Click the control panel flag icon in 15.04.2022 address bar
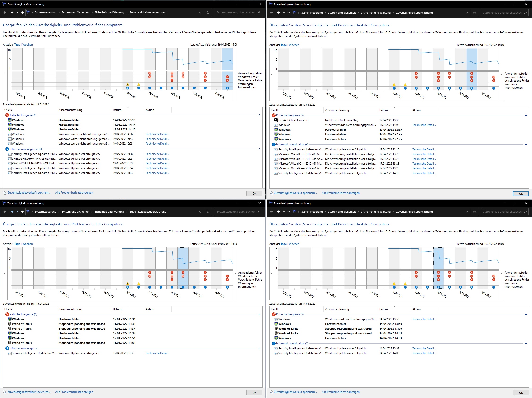 coord(28,212)
